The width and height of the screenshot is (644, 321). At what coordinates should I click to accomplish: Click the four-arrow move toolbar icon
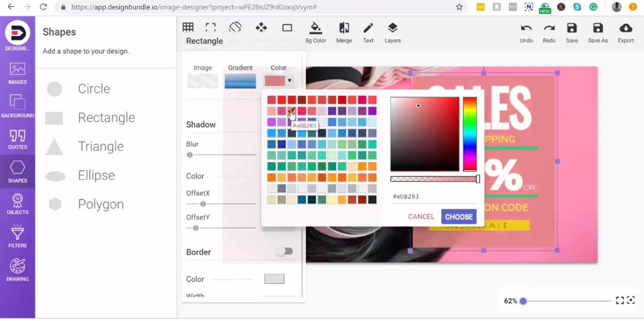tap(261, 27)
